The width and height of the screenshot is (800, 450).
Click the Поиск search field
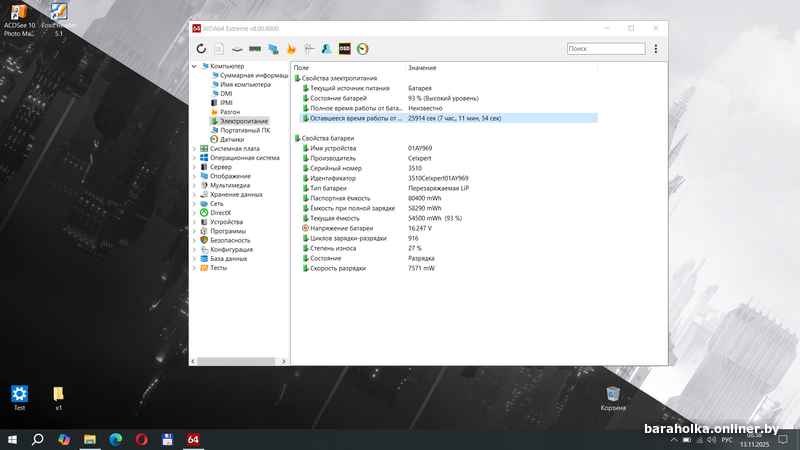point(605,48)
